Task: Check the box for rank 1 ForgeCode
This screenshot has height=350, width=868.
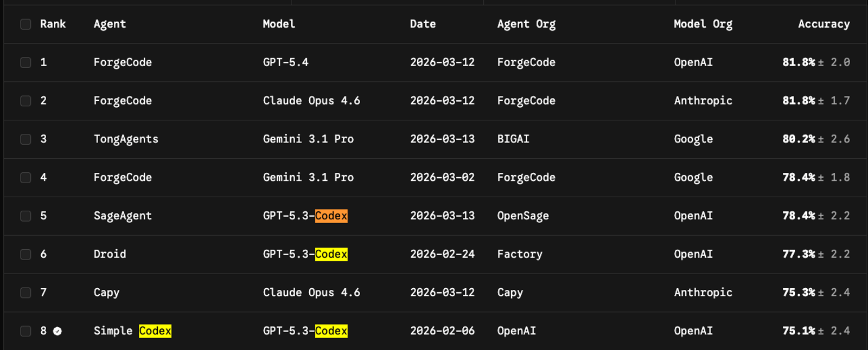Action: pos(25,63)
